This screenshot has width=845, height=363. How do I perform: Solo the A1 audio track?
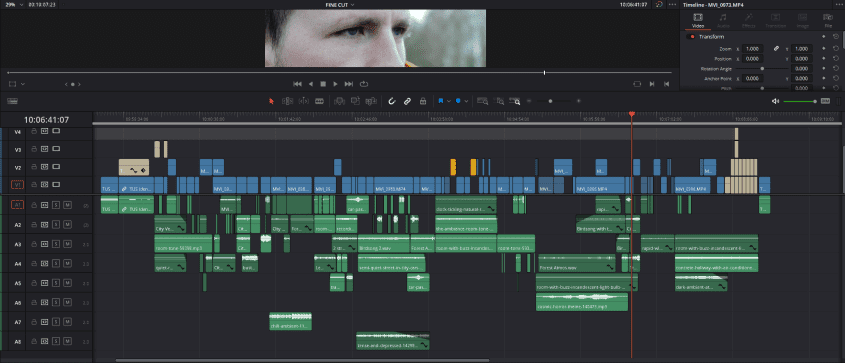point(56,205)
